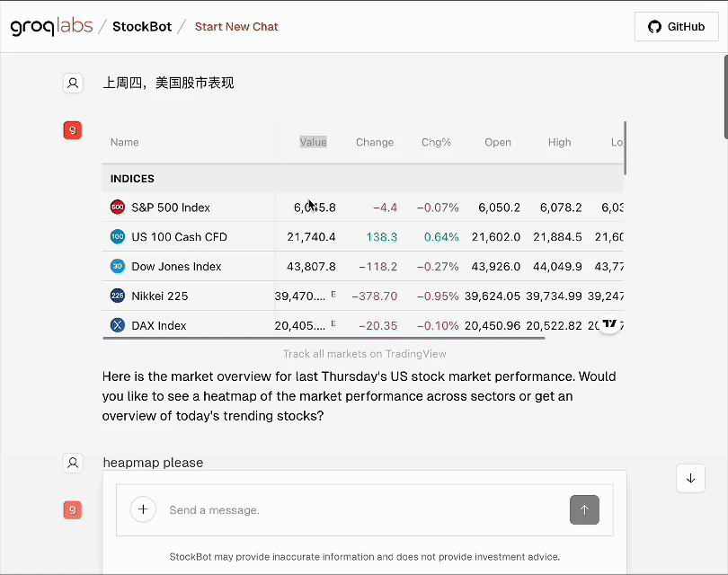Click the S&P 500 Index badge icon
Screen dimensions: 728x575
(118, 207)
